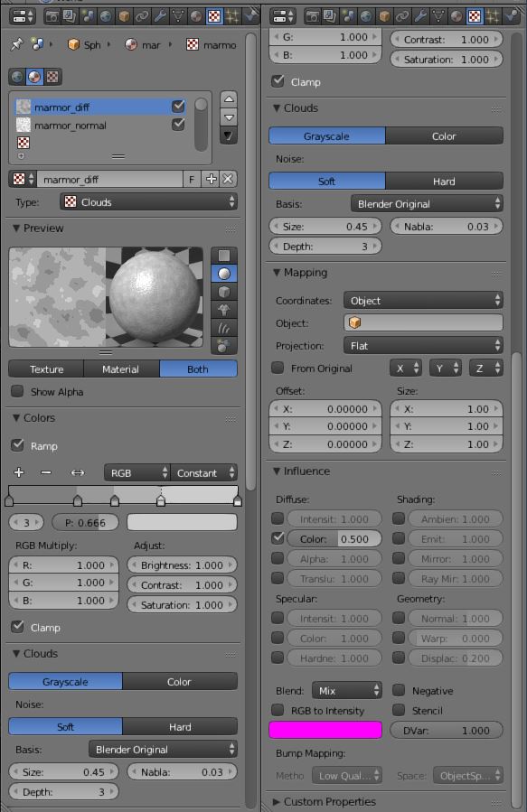Move texture slot down with arrow button
This screenshot has width=527, height=812.
pyautogui.click(x=229, y=117)
